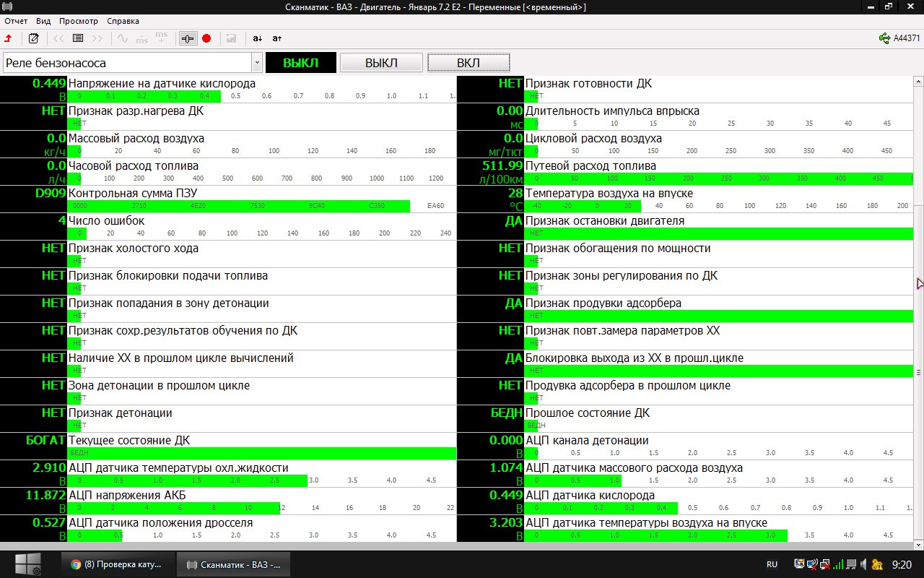This screenshot has width=924, height=578.
Task: Open the Справка menu
Action: [122, 21]
